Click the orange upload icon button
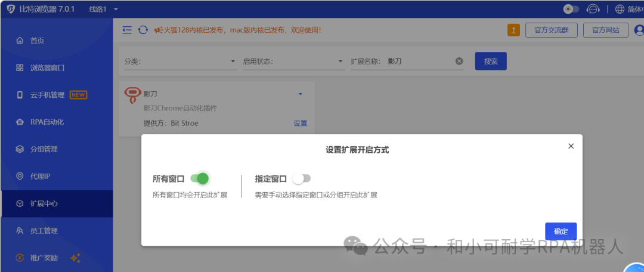Viewport: 644px width, 272px height. tap(513, 30)
